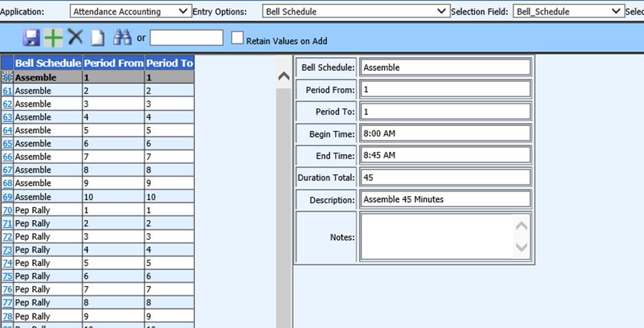Click the selected row indicator icon
The width and height of the screenshot is (644, 328).
(x=8, y=78)
